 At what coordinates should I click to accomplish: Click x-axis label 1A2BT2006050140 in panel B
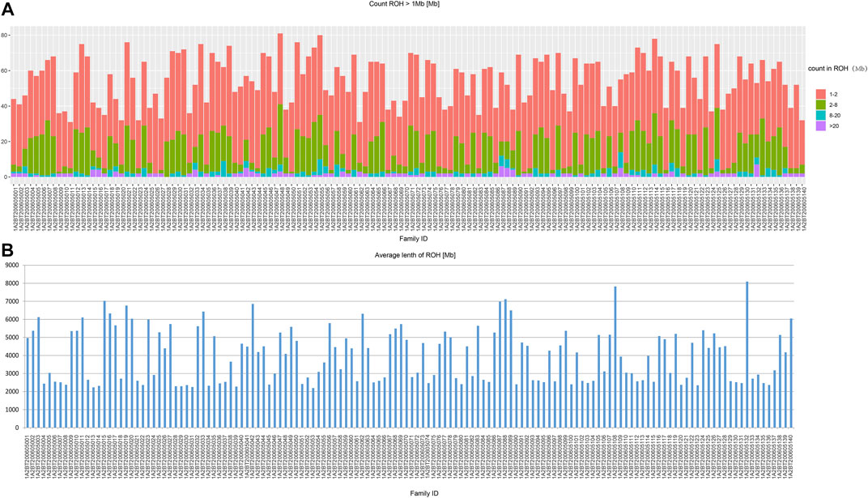[x=792, y=456]
